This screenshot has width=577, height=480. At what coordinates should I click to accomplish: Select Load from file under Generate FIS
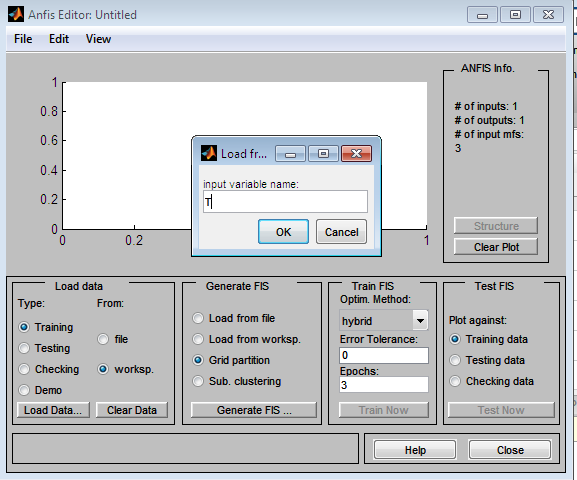[x=198, y=318]
